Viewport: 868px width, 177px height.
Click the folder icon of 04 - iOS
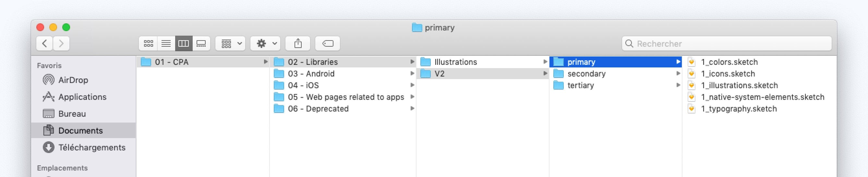click(x=279, y=86)
